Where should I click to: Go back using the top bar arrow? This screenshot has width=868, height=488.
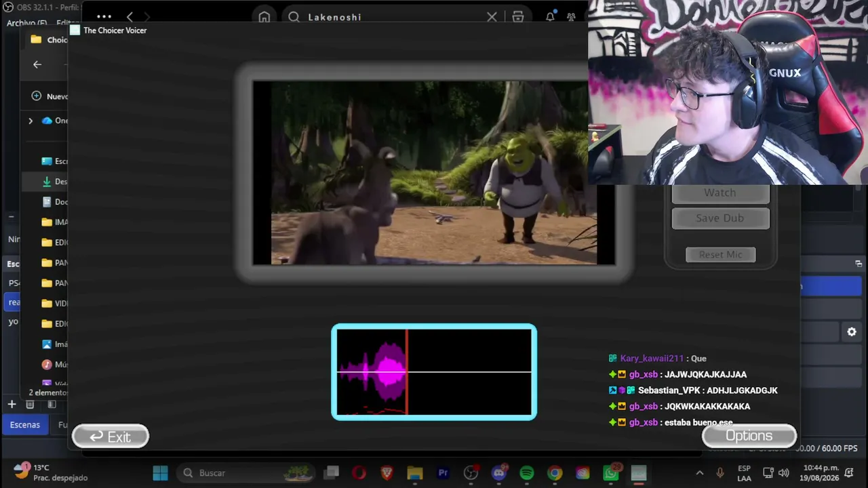pos(130,17)
